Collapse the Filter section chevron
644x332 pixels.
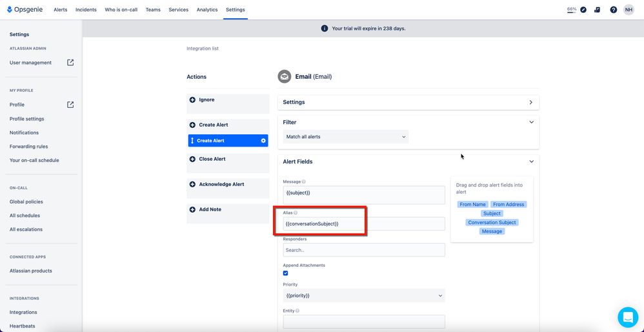(x=532, y=123)
